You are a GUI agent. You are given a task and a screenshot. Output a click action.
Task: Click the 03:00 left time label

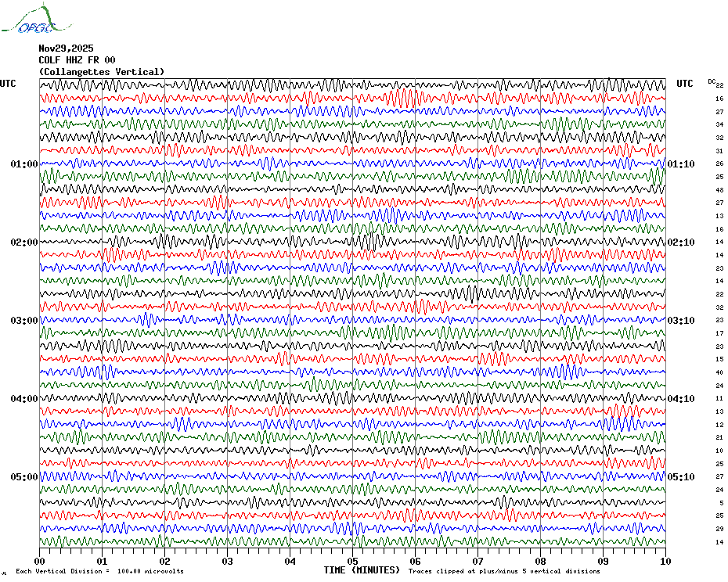click(24, 321)
